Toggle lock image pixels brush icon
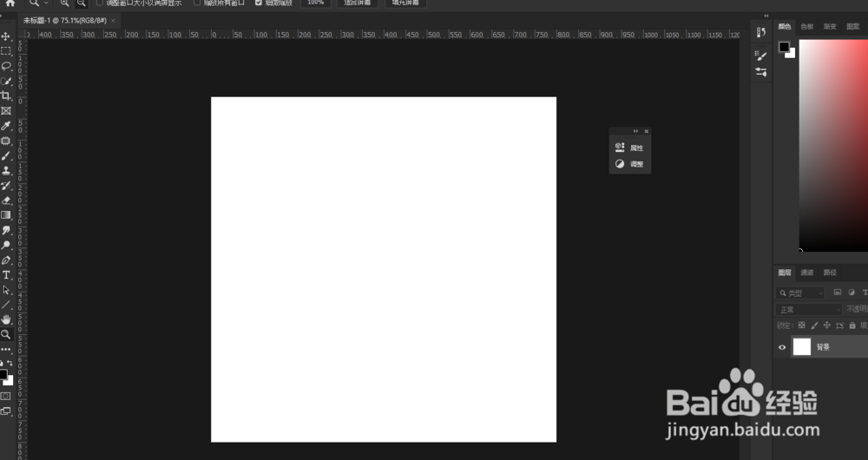Viewport: 868px width, 460px height. [x=814, y=325]
